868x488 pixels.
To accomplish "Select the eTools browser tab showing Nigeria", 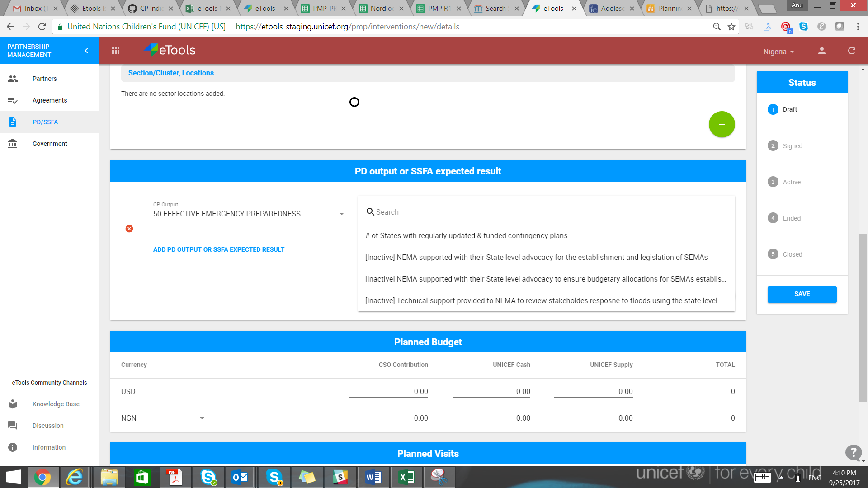I will click(x=547, y=8).
